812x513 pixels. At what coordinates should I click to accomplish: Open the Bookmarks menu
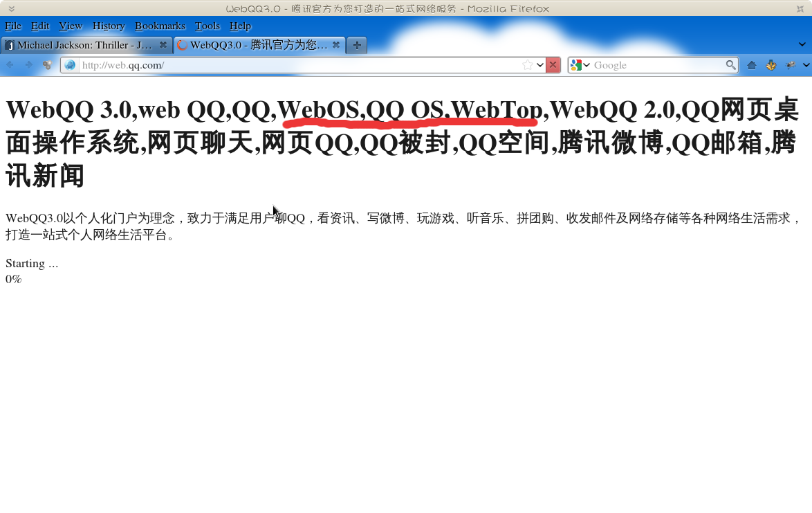tap(160, 26)
